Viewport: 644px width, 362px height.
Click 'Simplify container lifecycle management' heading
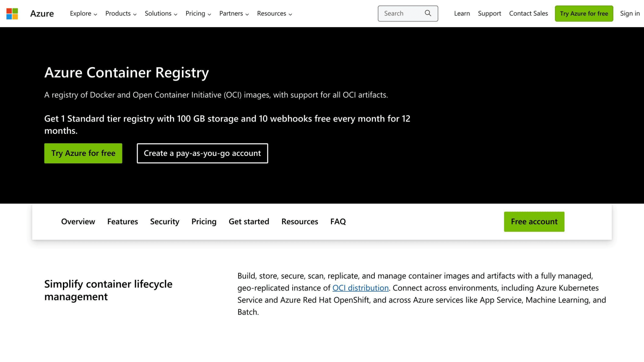point(108,290)
